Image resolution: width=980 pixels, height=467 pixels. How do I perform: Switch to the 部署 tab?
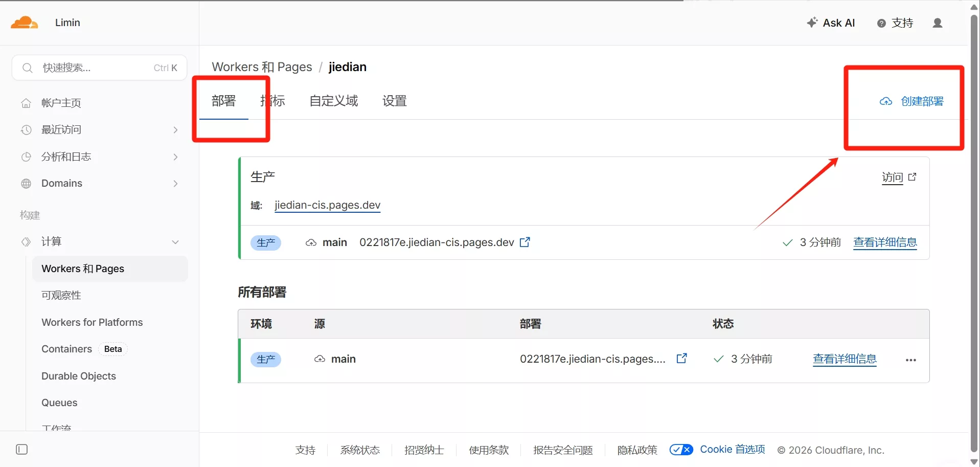pyautogui.click(x=224, y=101)
